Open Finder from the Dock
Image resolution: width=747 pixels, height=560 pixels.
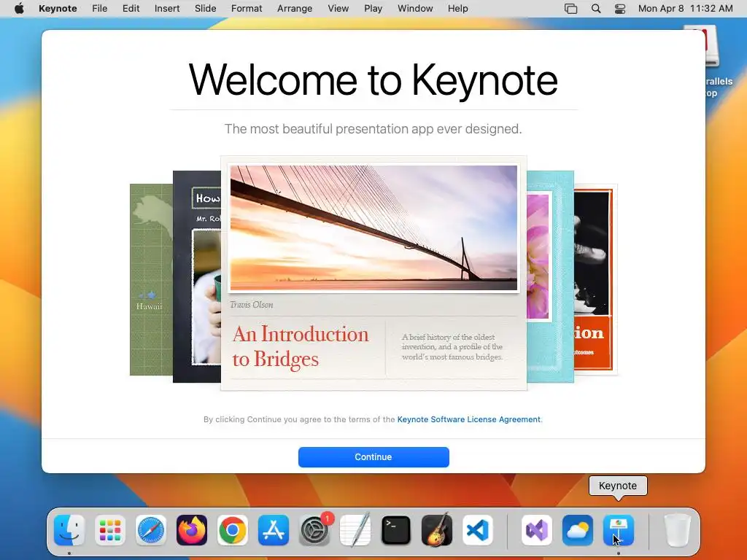tap(69, 530)
